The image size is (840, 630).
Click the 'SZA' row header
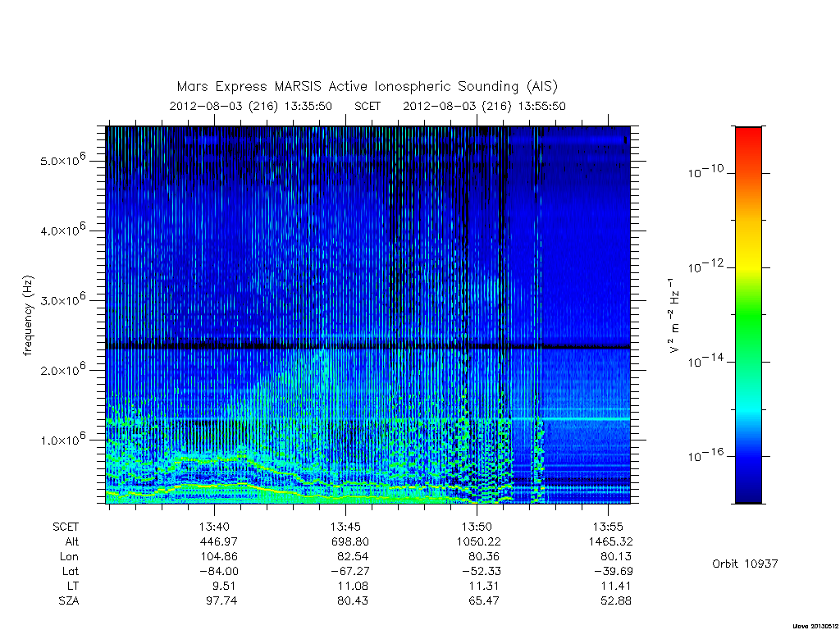pos(69,601)
